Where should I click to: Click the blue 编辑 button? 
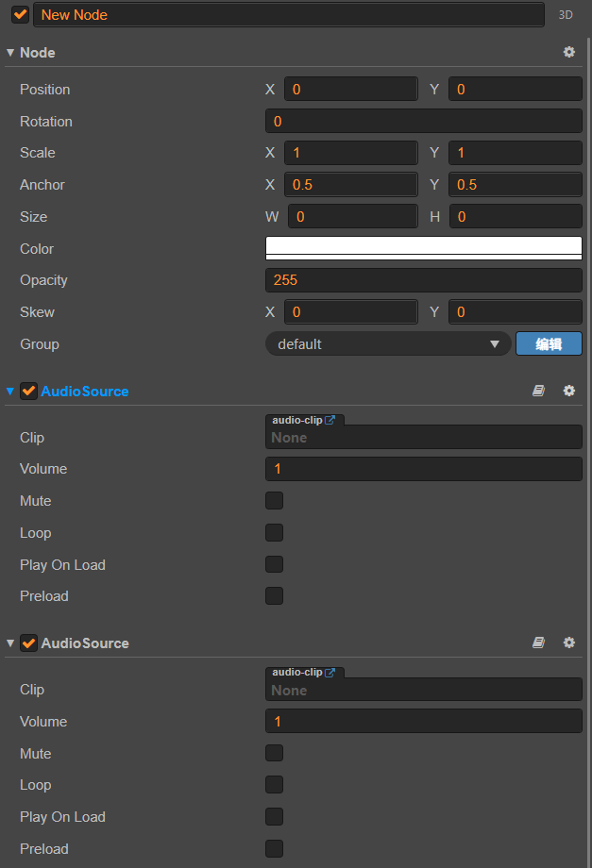click(x=549, y=344)
